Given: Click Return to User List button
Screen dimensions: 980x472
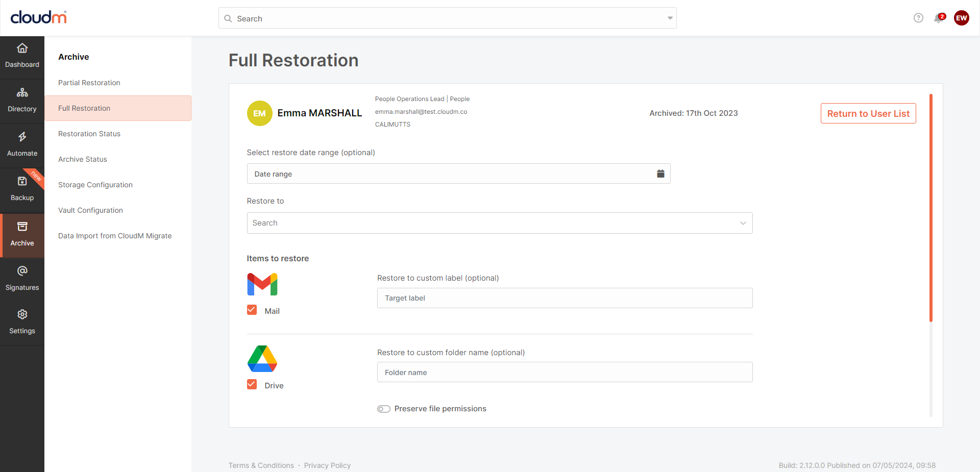Looking at the screenshot, I should pyautogui.click(x=868, y=113).
